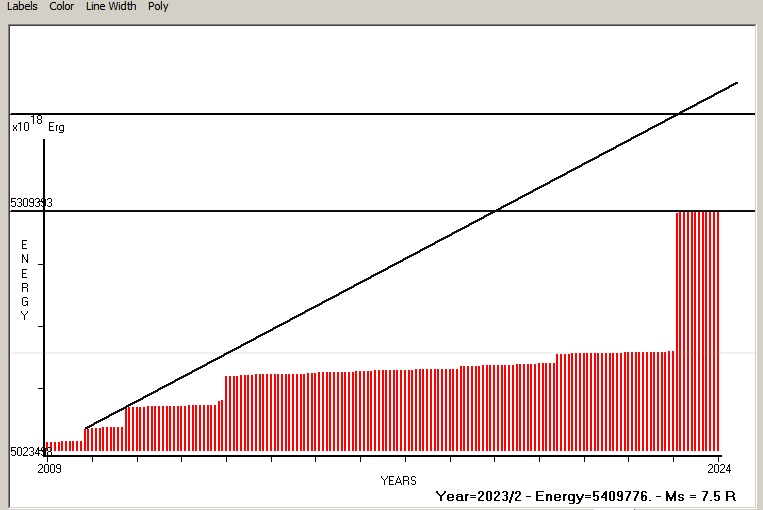Screen dimensions: 763x510
Task: Click the horizontal line at the 5309393 level
Action: 300,211
